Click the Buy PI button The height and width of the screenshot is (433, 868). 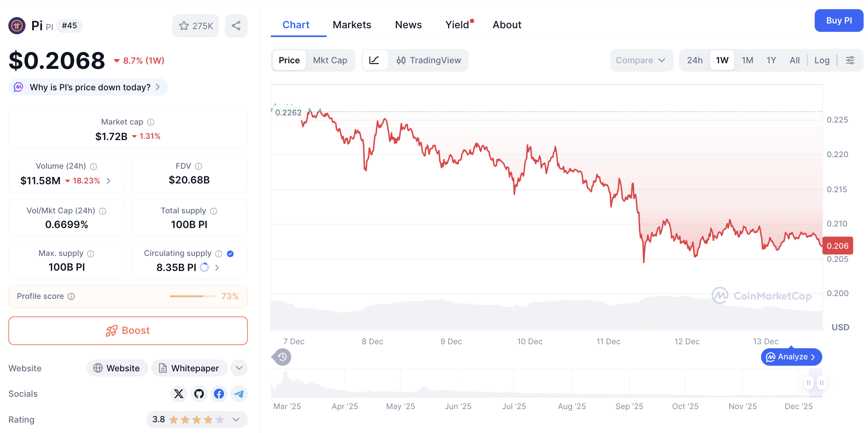coord(839,20)
